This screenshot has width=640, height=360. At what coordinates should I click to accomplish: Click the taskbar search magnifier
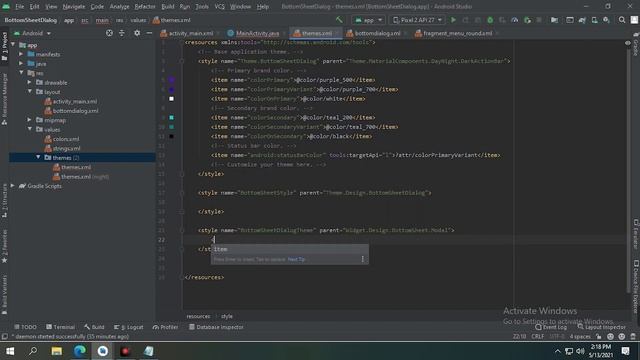33,351
